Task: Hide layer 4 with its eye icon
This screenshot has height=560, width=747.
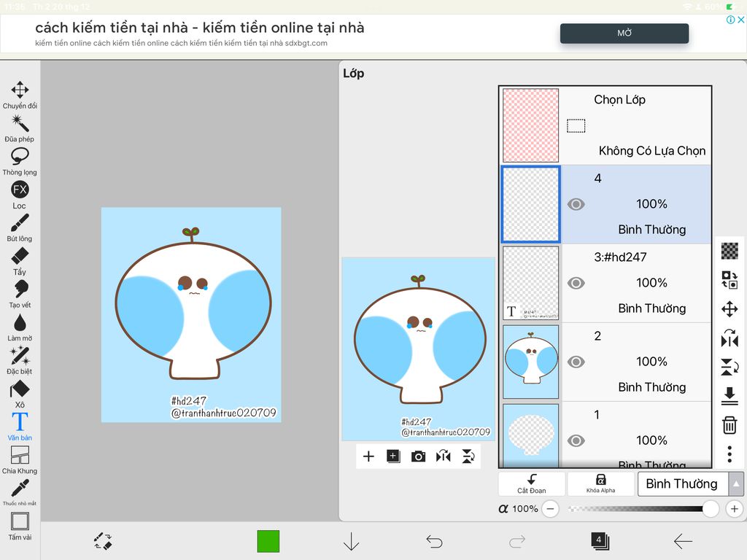Action: tap(576, 204)
